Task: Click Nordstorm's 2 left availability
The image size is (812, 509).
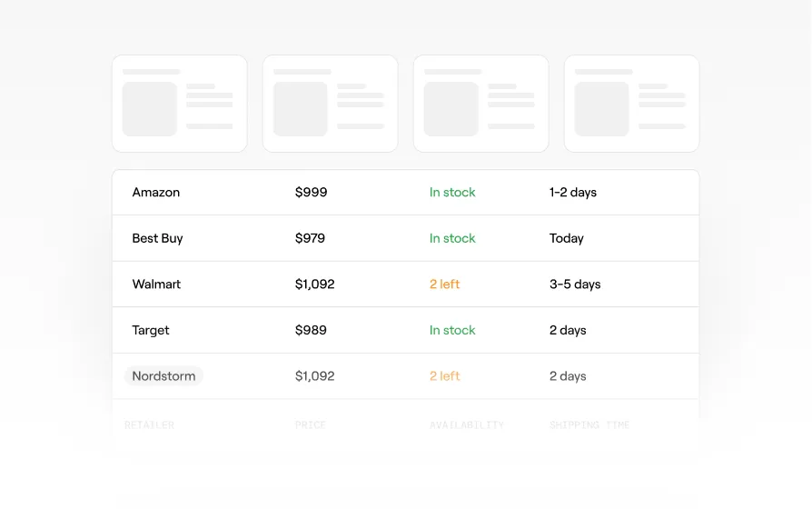Action: point(444,375)
